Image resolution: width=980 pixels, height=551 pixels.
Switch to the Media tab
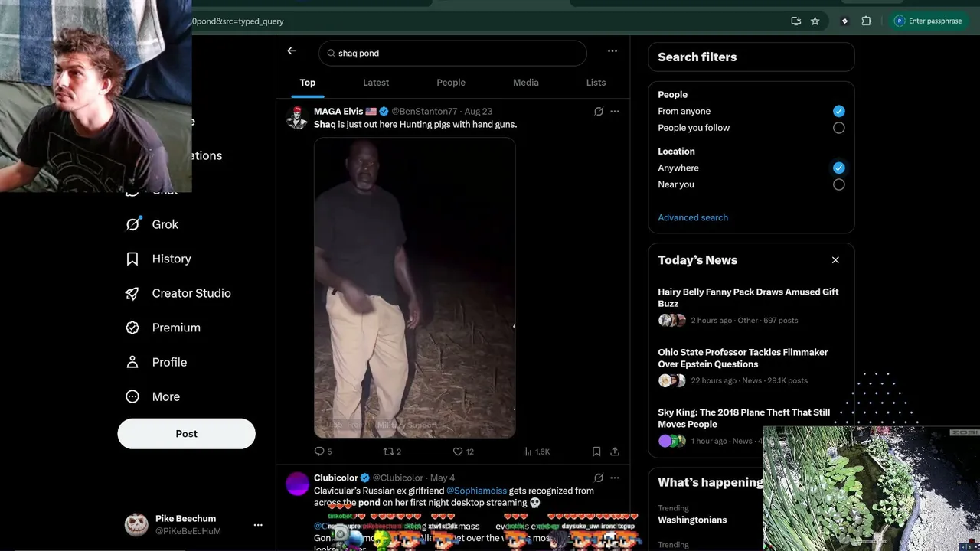(526, 83)
